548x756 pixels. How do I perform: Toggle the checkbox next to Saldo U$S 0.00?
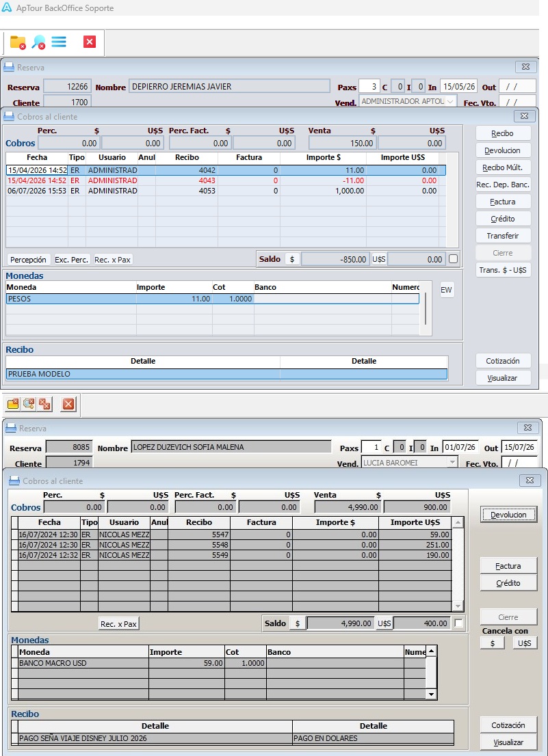click(x=453, y=259)
